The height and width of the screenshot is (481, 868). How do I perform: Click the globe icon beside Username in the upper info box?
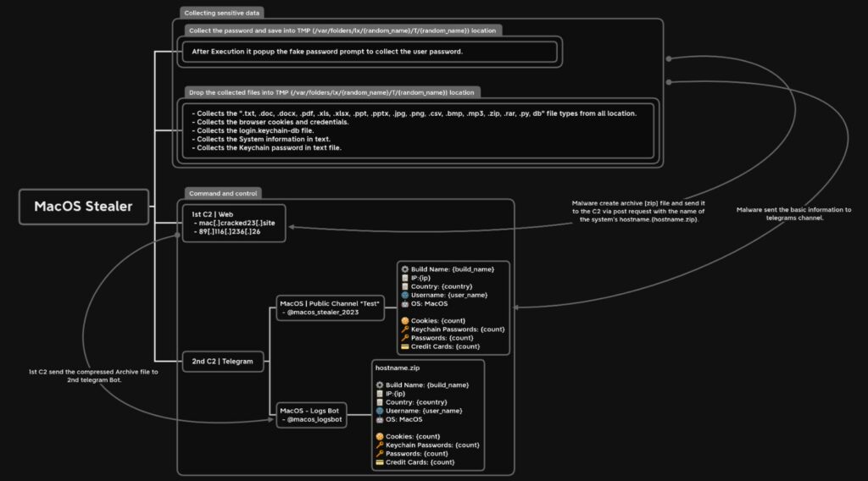pyautogui.click(x=404, y=295)
